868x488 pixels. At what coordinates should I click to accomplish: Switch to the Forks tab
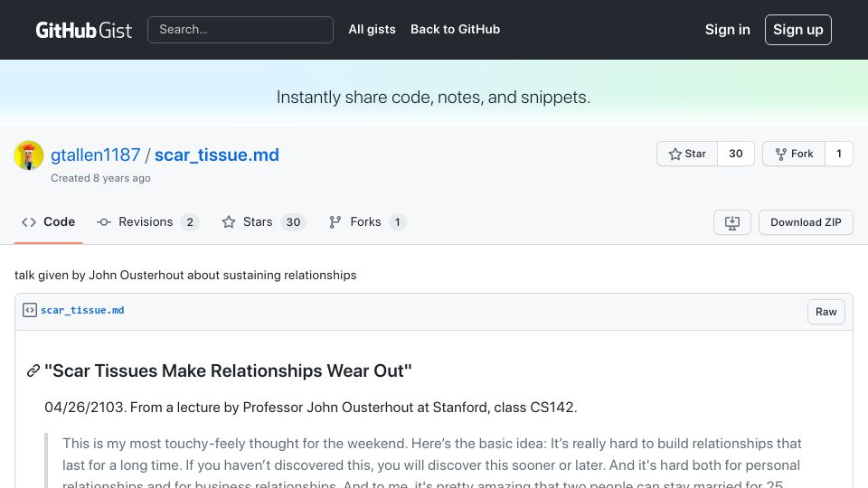point(367,222)
